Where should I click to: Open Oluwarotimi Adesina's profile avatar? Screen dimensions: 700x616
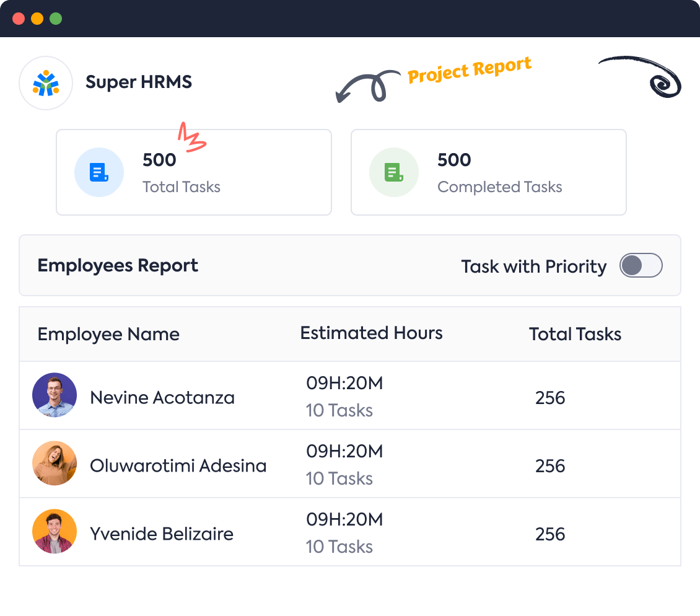(x=55, y=463)
